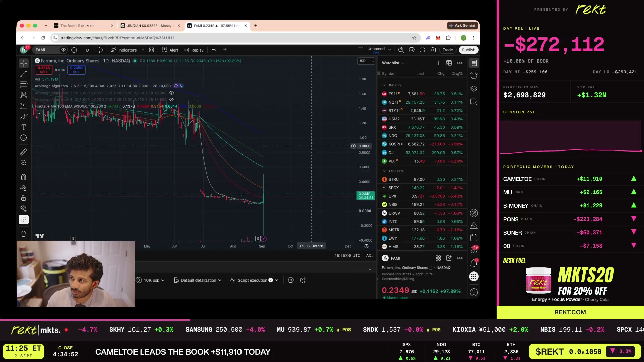
Task: Open Default detalization dropdown
Action: (x=198, y=280)
